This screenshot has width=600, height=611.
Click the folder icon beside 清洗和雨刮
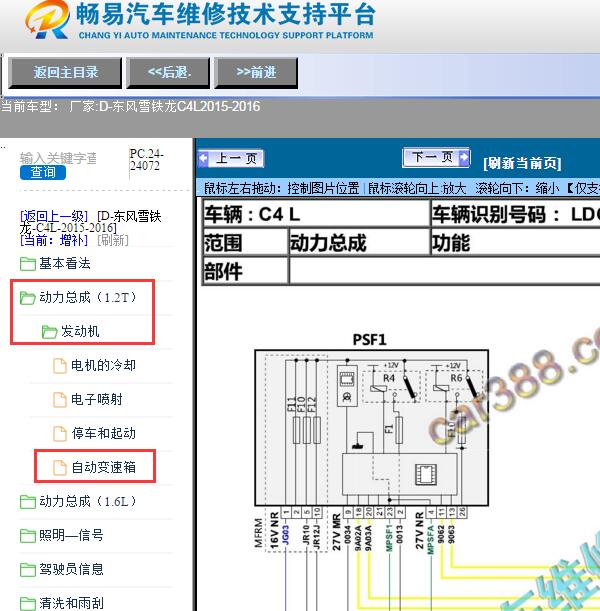28,604
